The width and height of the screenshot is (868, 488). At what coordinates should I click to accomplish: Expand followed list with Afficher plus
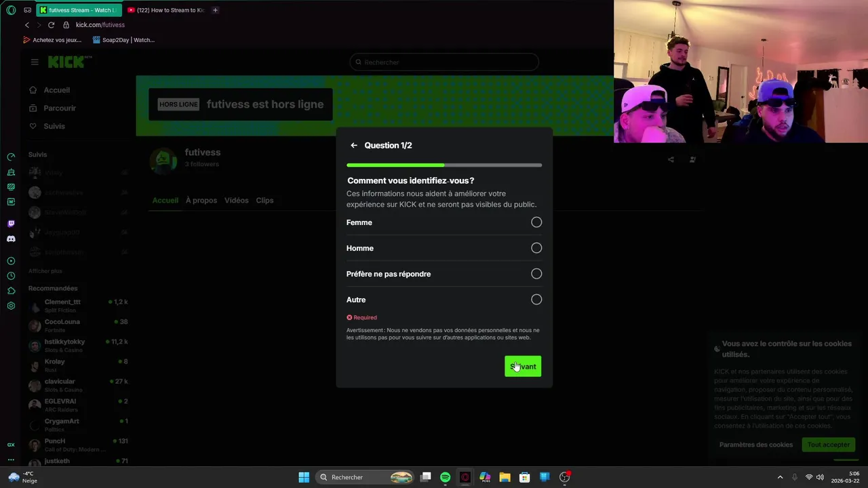click(x=45, y=271)
